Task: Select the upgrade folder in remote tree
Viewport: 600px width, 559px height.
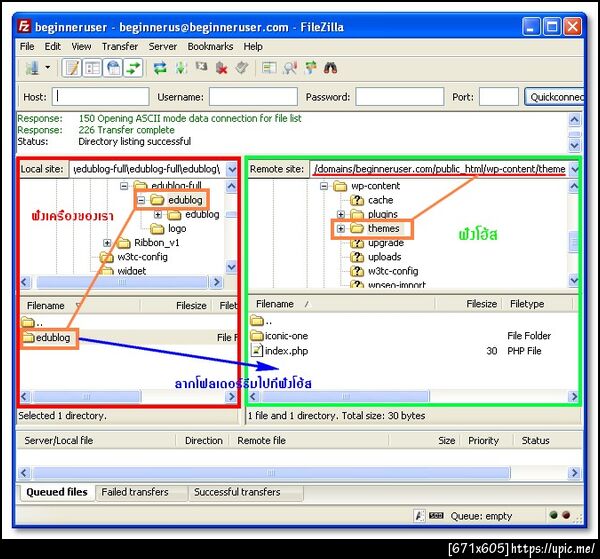Action: point(385,243)
